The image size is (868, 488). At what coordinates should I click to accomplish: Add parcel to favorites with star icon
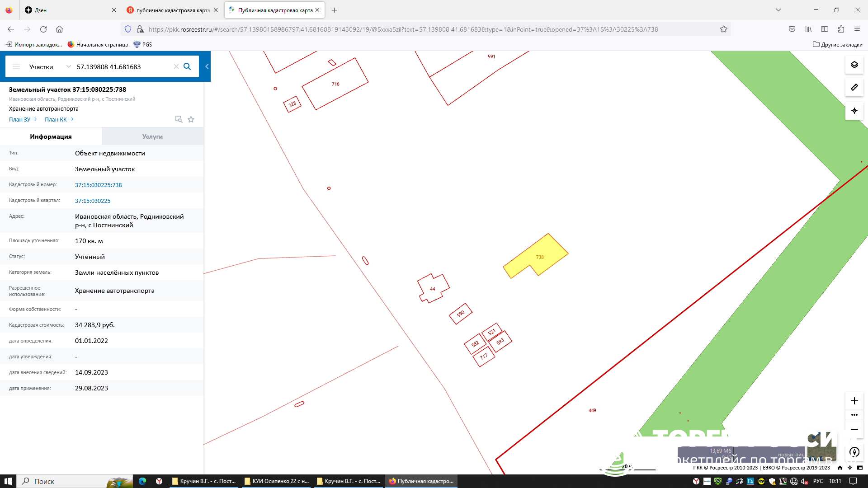[191, 119]
